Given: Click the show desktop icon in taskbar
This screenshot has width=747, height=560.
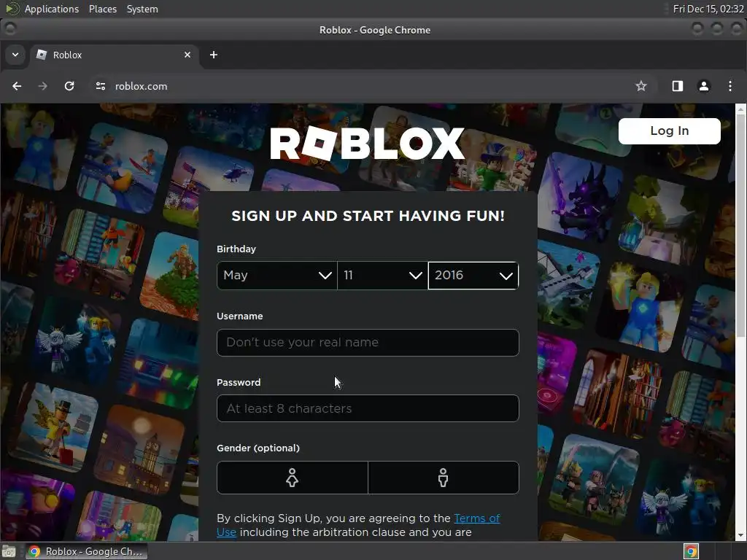Looking at the screenshot, I should [x=9, y=551].
